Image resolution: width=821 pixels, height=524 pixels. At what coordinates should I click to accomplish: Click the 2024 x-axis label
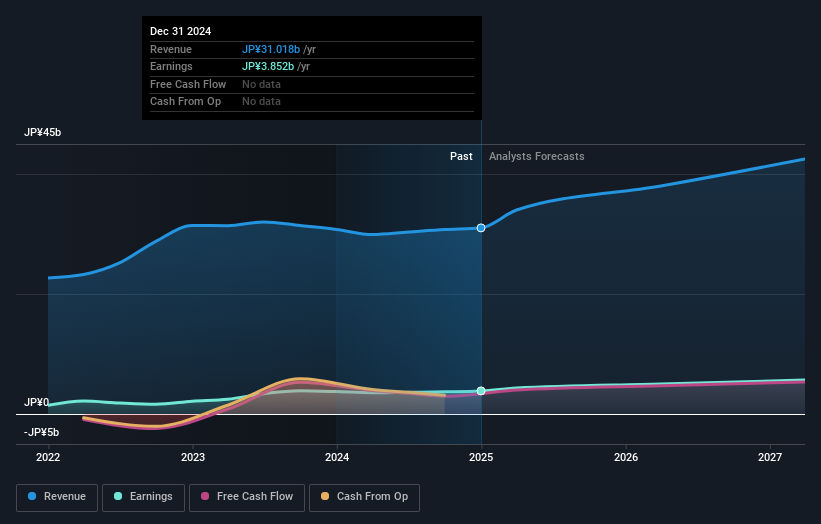pyautogui.click(x=337, y=457)
